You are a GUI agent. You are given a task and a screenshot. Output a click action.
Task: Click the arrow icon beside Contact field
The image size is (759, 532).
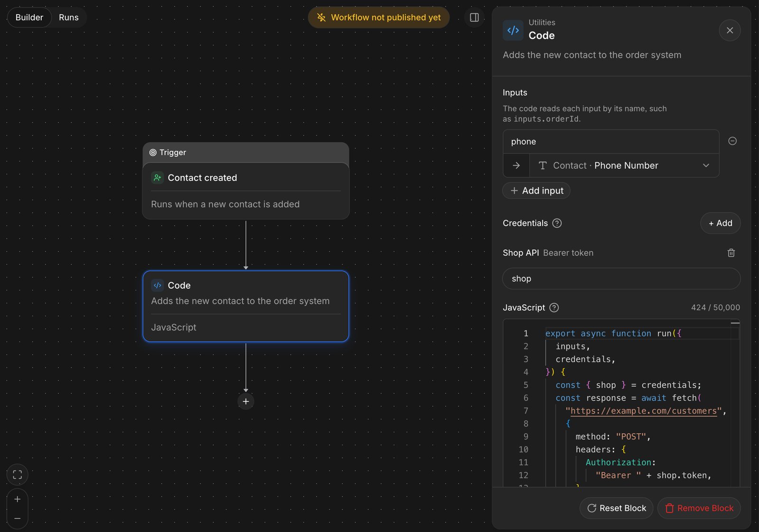pos(516,165)
